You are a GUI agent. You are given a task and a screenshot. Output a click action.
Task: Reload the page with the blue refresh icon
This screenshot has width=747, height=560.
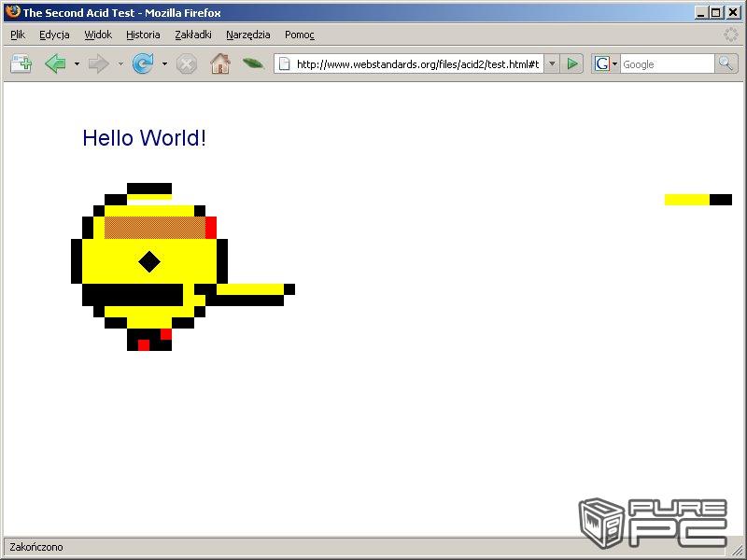tap(143, 63)
